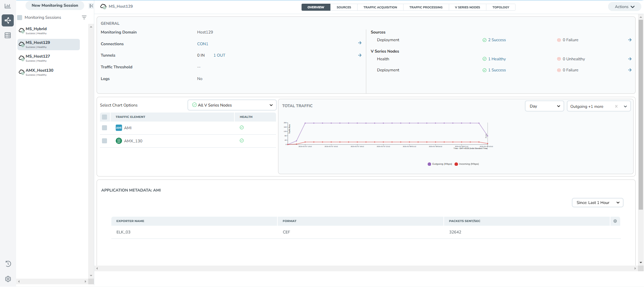Open the Since: Last 1 Hour dropdown
The image size is (644, 287).
597,203
